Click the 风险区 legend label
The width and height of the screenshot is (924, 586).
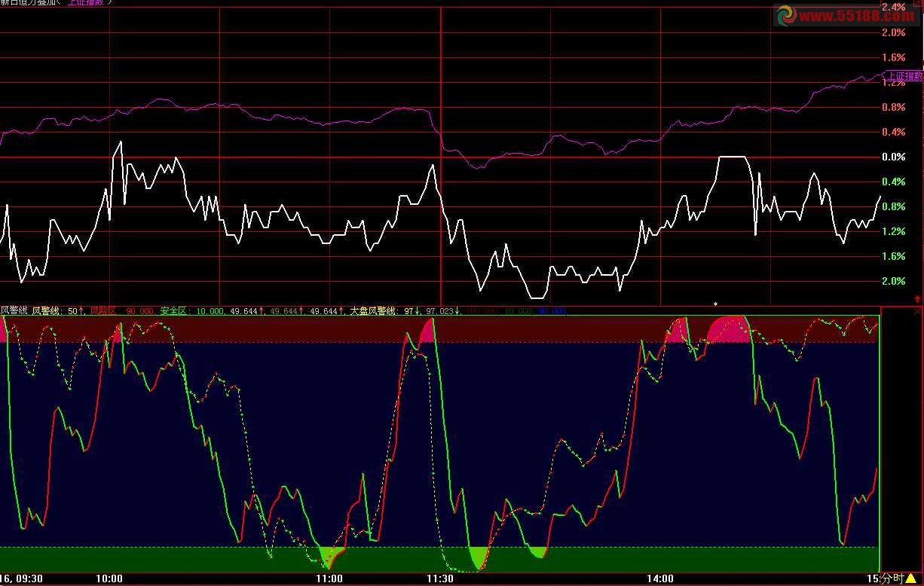coord(102,310)
